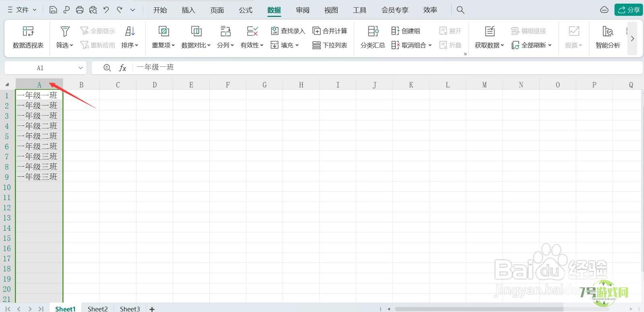Switch to the 插入 tab
This screenshot has width=644, height=312.
click(188, 10)
